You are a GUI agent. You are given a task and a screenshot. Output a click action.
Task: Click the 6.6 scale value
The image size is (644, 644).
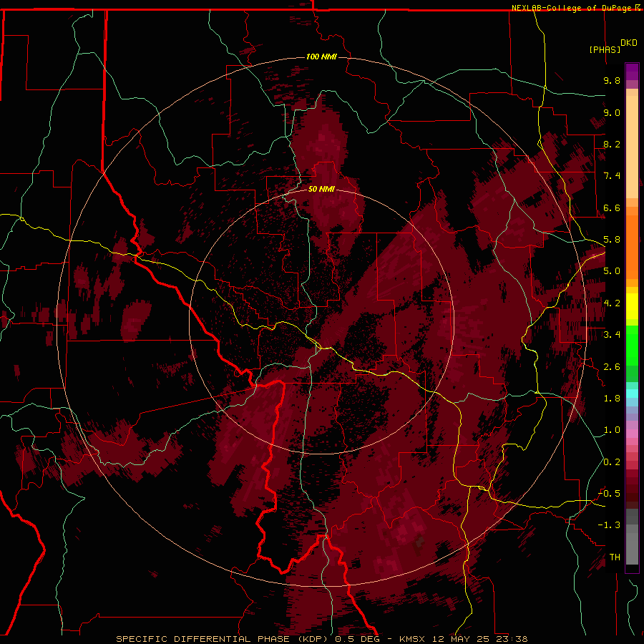pos(612,208)
